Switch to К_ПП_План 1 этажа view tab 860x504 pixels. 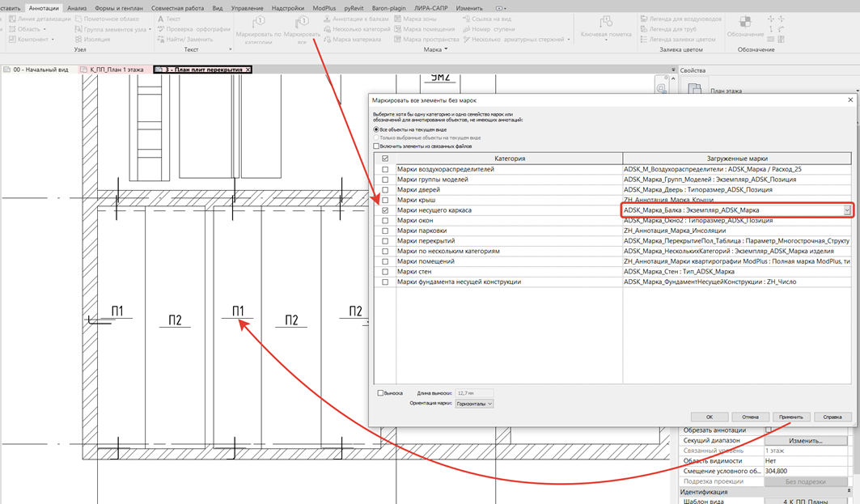[117, 70]
